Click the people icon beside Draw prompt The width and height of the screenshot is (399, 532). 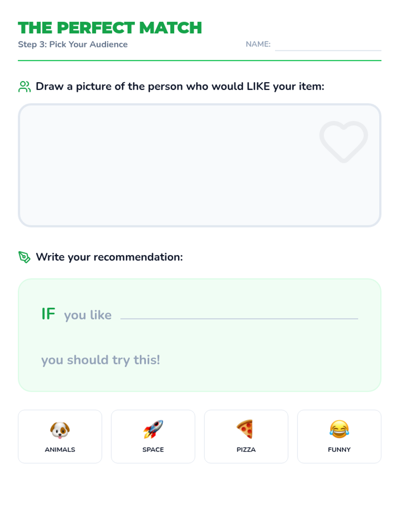click(24, 86)
